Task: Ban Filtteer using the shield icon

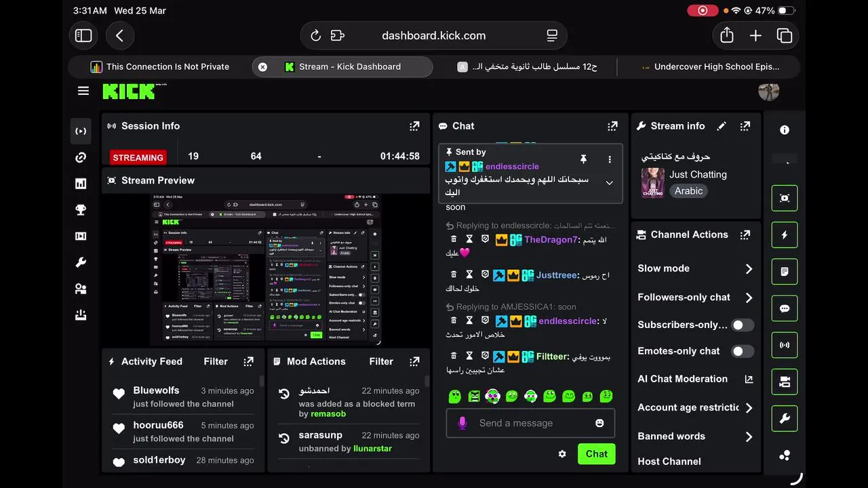Action: [485, 356]
